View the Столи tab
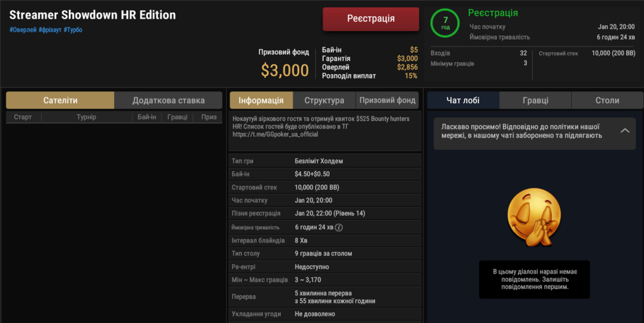The image size is (644, 323). 607,100
